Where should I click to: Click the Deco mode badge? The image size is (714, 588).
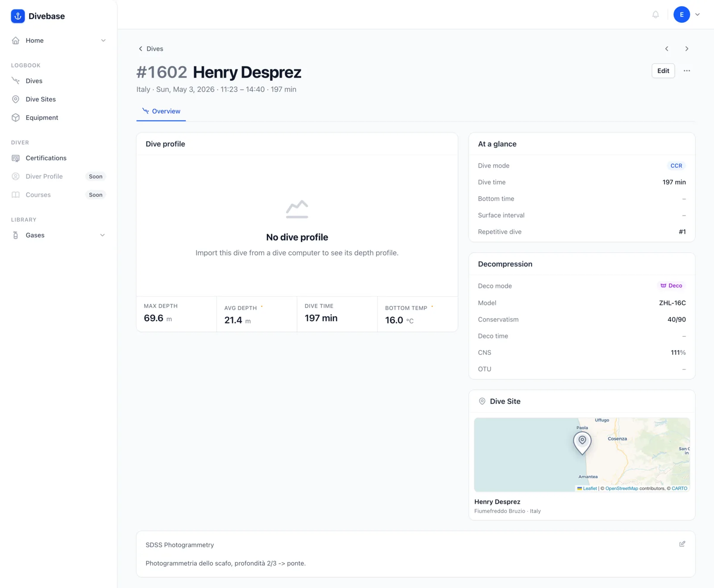(671, 286)
